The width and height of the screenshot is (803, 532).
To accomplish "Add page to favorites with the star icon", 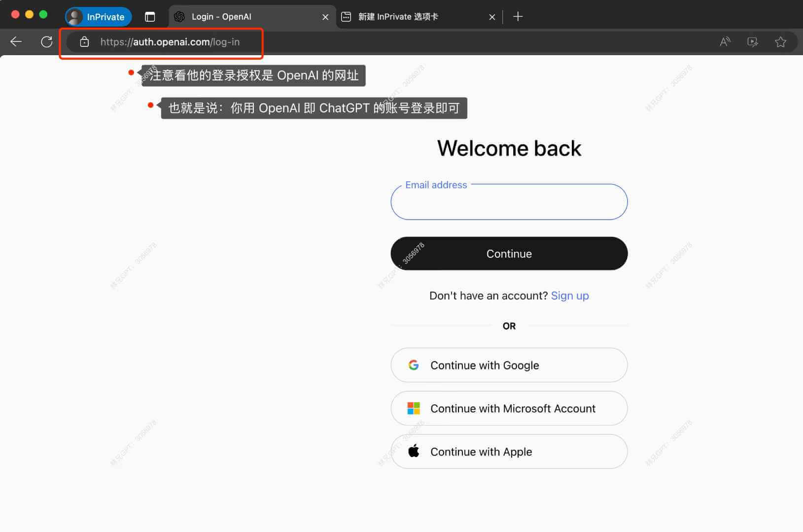I will click(x=780, y=42).
